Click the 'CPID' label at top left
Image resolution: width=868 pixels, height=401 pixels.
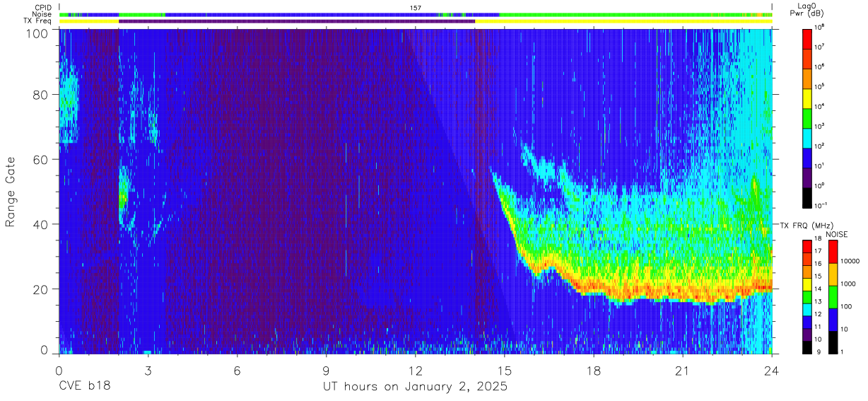point(43,7)
